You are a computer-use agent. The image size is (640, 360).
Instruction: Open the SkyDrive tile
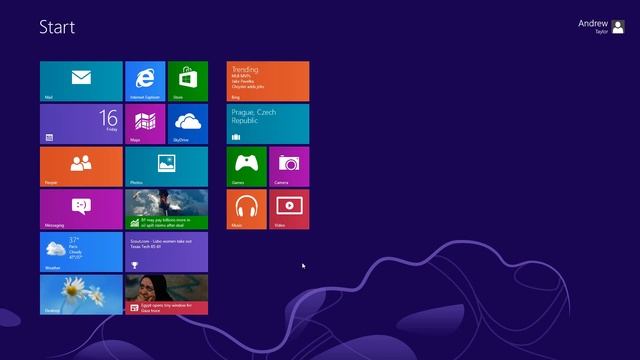click(188, 124)
